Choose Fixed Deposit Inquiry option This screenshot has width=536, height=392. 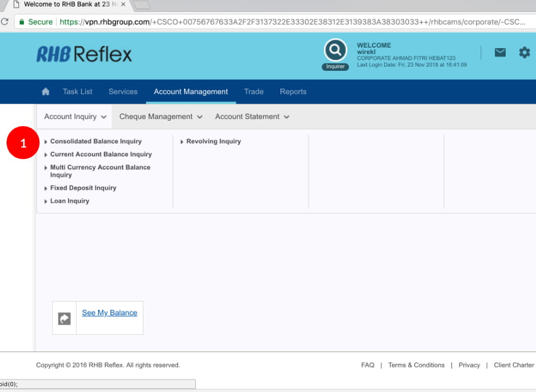point(83,188)
